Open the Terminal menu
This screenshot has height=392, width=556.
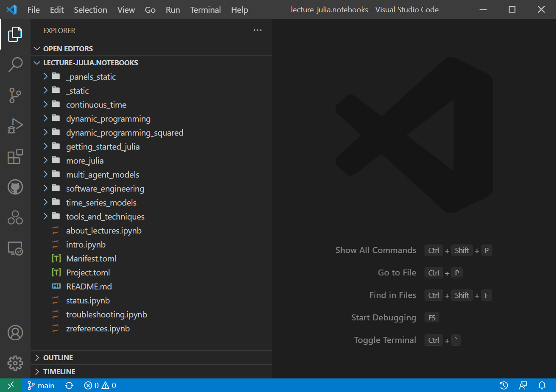tap(205, 10)
